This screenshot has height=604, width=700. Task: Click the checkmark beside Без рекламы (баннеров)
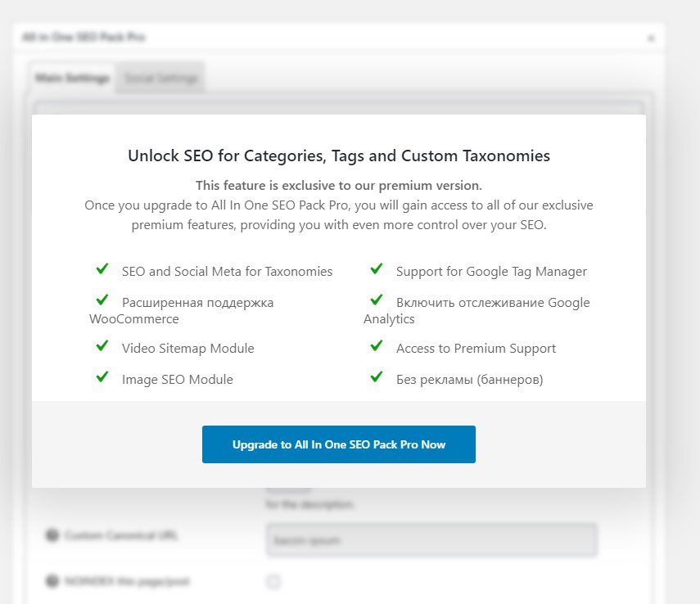click(377, 376)
